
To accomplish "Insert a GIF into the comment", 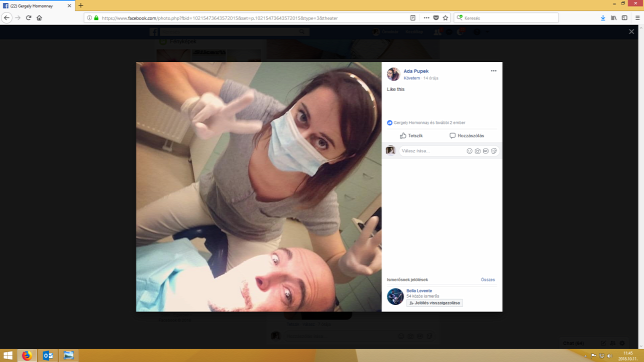I will point(486,151).
